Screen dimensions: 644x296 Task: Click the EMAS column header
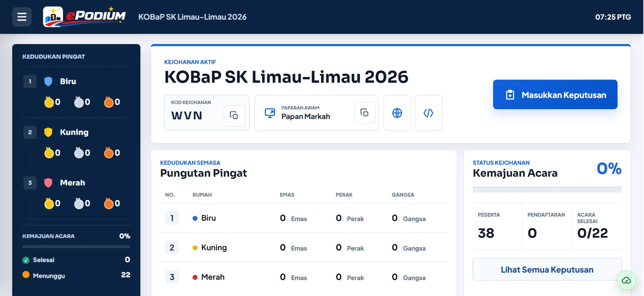click(287, 195)
